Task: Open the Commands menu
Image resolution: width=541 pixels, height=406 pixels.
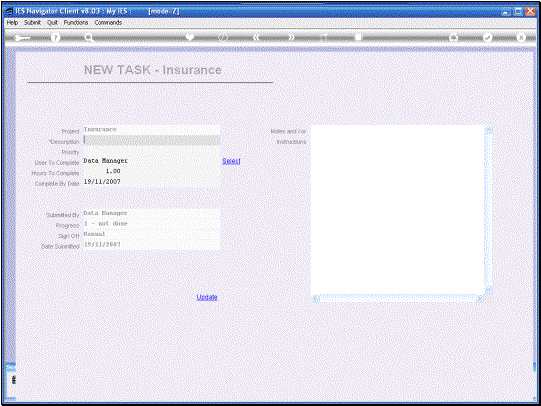Action: [108, 22]
